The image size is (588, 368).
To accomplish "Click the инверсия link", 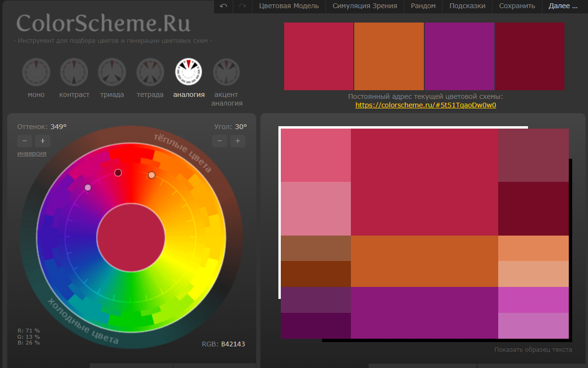I will pyautogui.click(x=32, y=154).
